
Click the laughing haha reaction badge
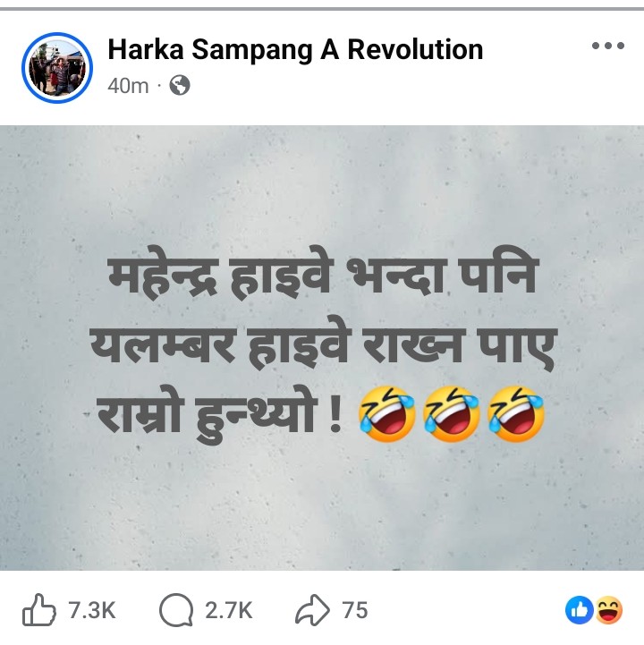coord(608,610)
